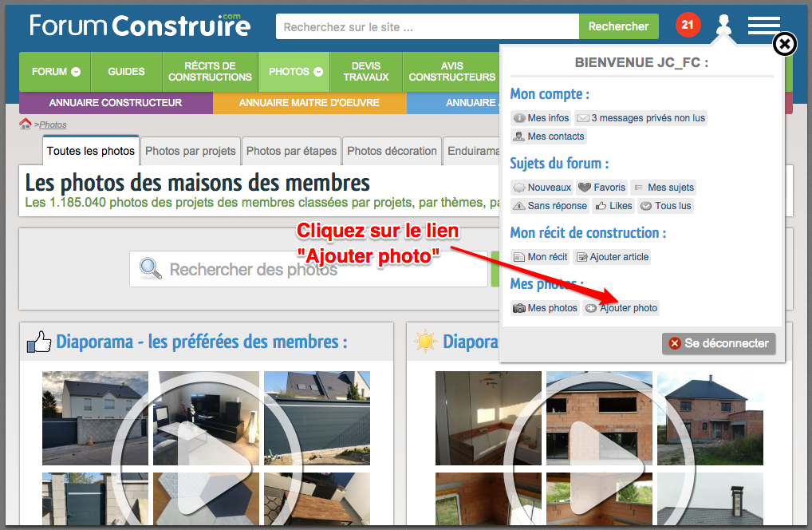
Task: Click Se déconnecter button
Action: tap(719, 343)
